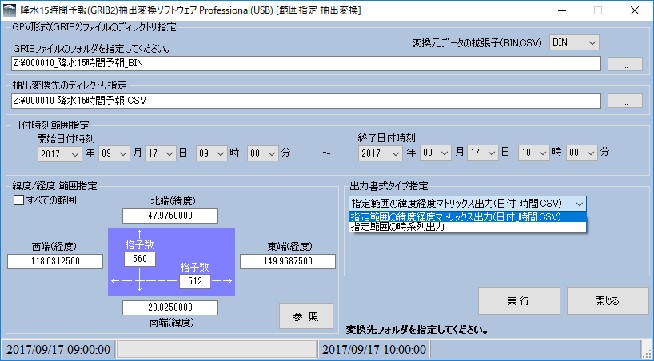Open the end month dropdown
This screenshot has width=654, height=361.
point(436,153)
